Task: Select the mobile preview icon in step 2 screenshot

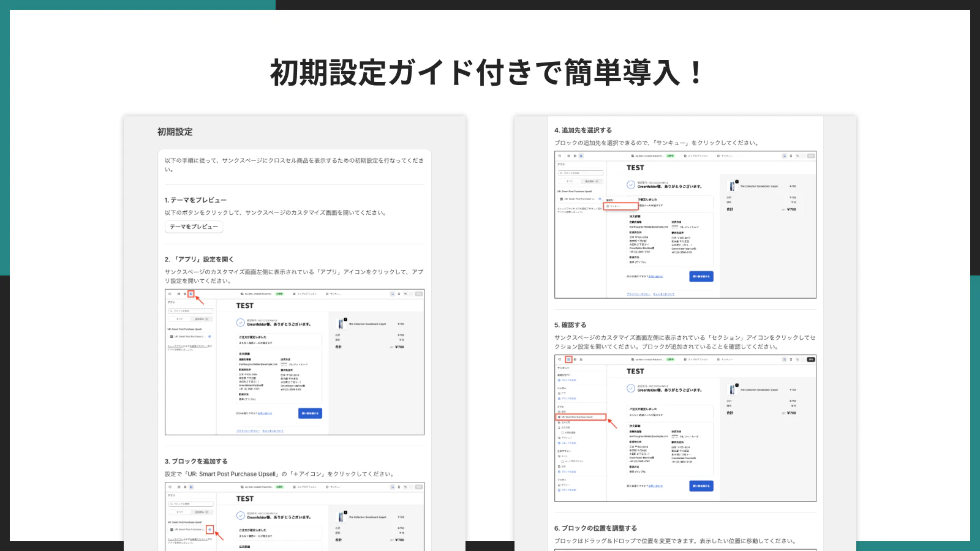Action: tap(399, 294)
